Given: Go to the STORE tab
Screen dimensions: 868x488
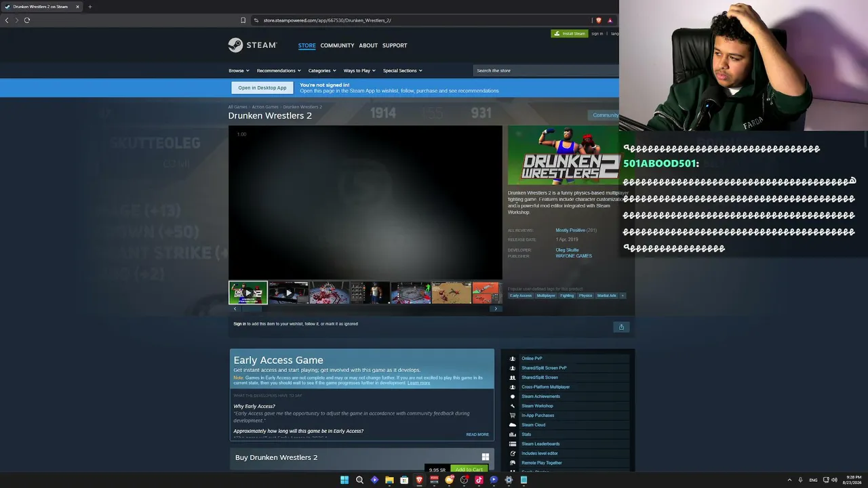Looking at the screenshot, I should 307,45.
